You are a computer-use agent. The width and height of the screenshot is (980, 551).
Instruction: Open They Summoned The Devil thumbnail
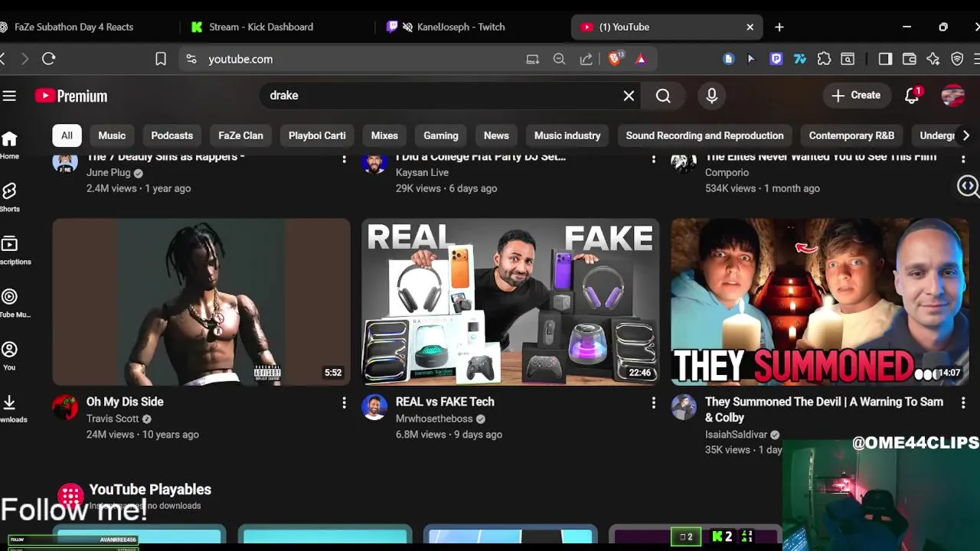pos(820,302)
